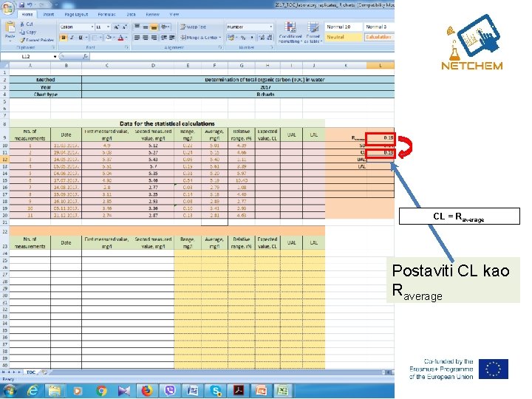
Task: Increase cell indent
Action: [x=172, y=38]
